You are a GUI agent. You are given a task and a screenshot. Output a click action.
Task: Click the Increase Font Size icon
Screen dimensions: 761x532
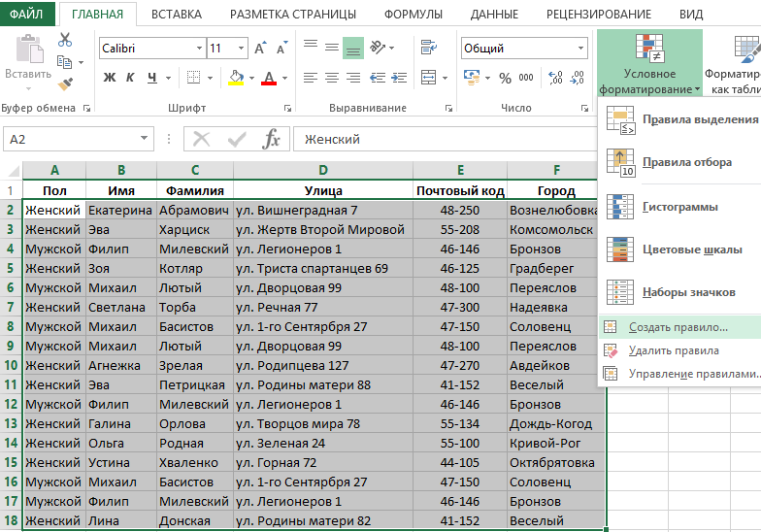pos(260,49)
